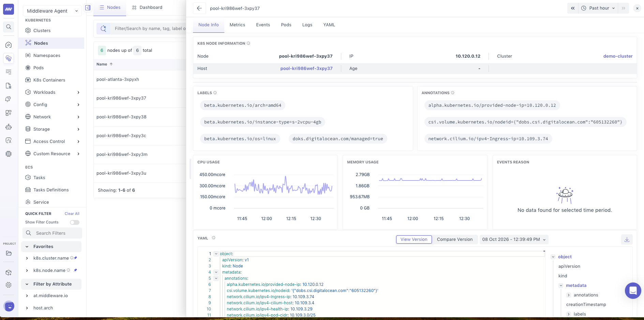The image size is (644, 320).
Task: Collapse the metadata node in YAML outline
Action: pos(560,286)
